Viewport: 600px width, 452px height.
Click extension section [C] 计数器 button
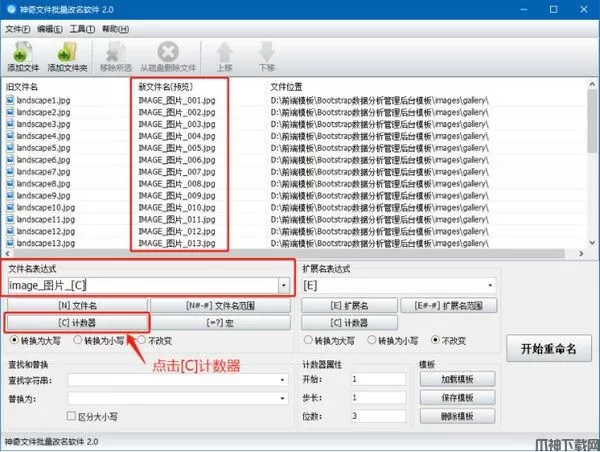click(x=349, y=323)
